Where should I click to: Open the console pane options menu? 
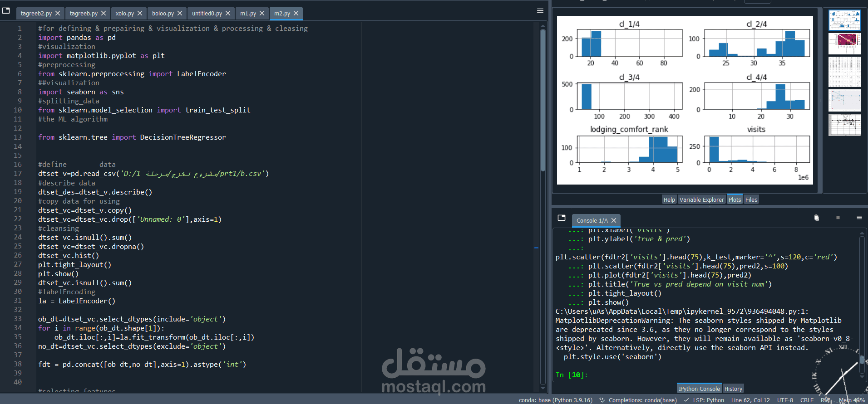click(859, 218)
